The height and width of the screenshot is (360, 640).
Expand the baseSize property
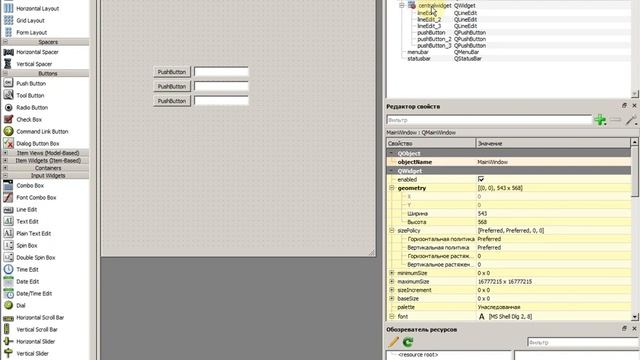pyautogui.click(x=392, y=298)
